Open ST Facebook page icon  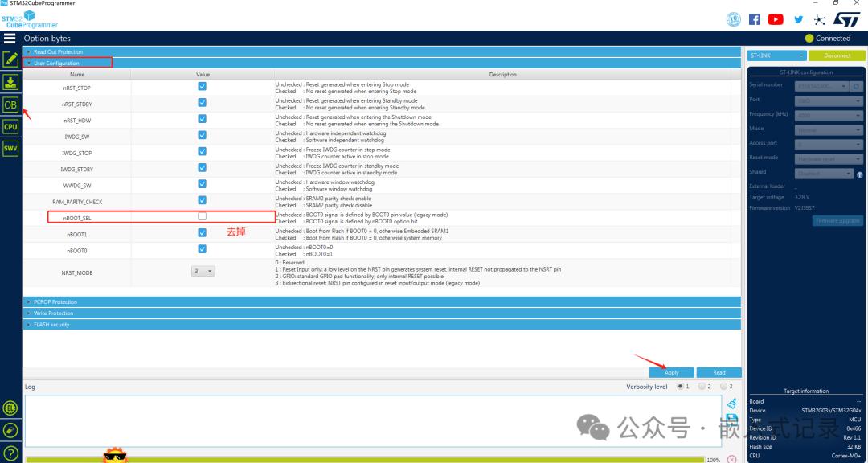coord(754,19)
